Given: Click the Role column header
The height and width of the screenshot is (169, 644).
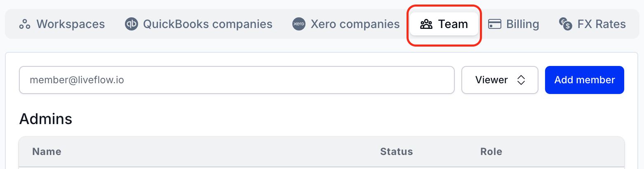Looking at the screenshot, I should coord(491,152).
